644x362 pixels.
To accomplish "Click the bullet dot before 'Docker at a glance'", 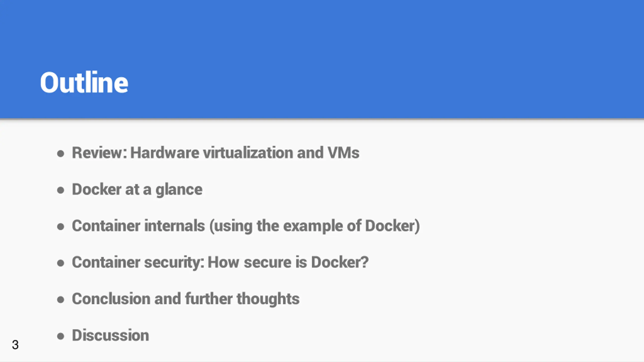I will [x=61, y=190].
